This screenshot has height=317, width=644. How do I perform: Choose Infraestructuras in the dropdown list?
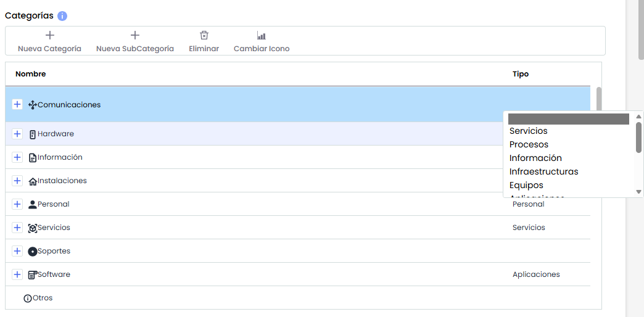click(x=543, y=171)
